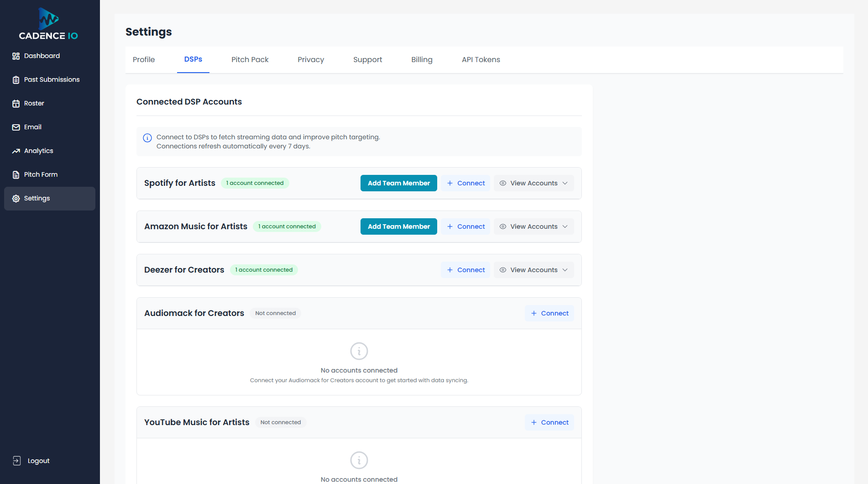Go to the Privacy tab
Viewport: 868px width, 484px height.
311,60
